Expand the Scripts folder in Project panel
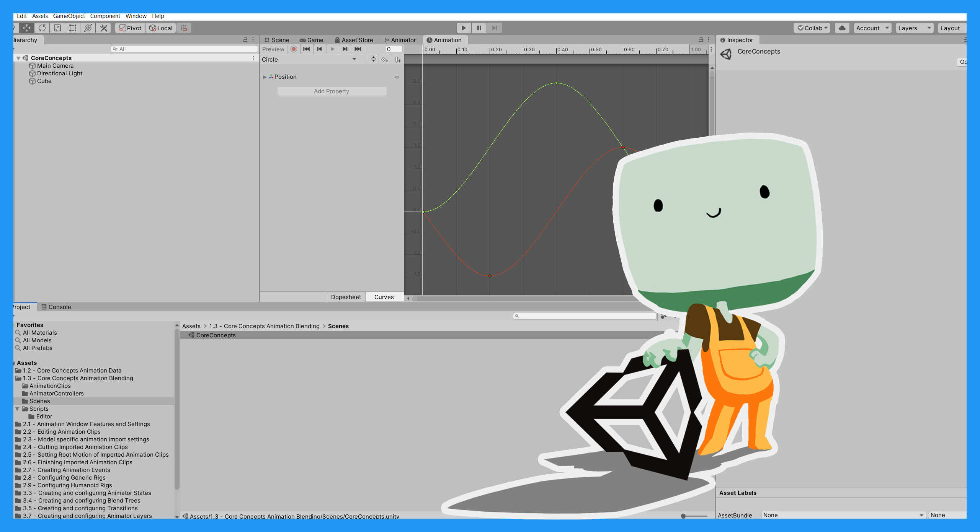The image size is (980, 532). point(15,408)
